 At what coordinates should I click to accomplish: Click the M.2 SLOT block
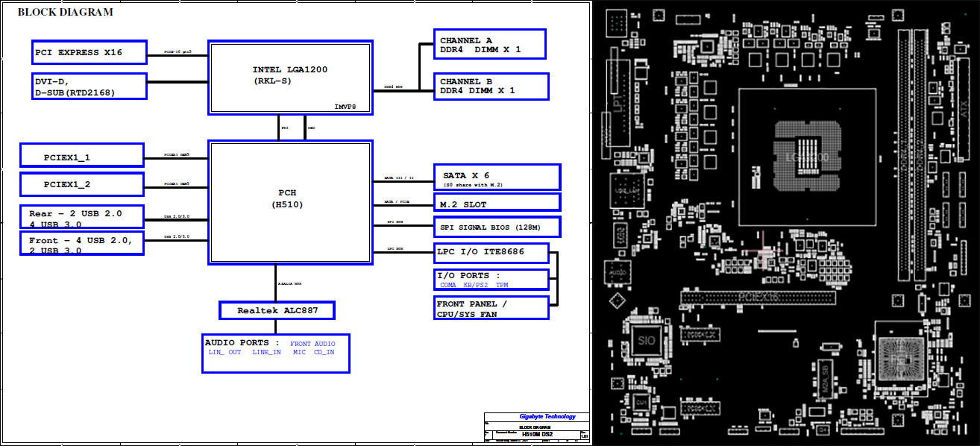coord(497,202)
